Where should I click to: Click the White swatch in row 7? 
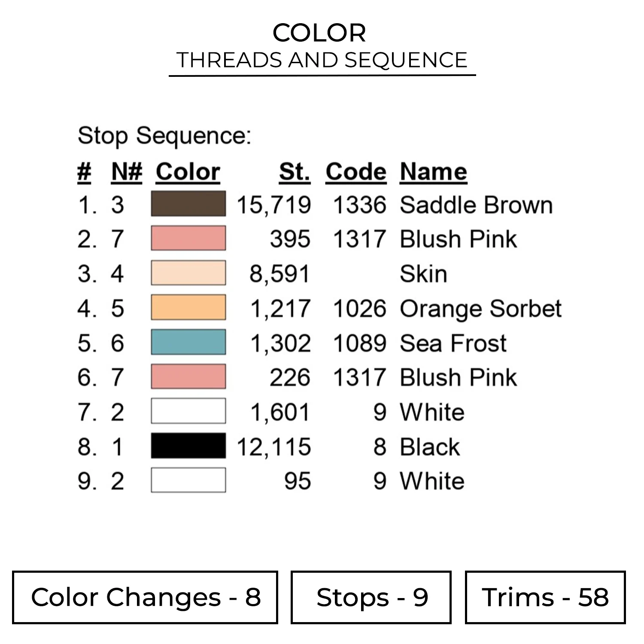188,411
